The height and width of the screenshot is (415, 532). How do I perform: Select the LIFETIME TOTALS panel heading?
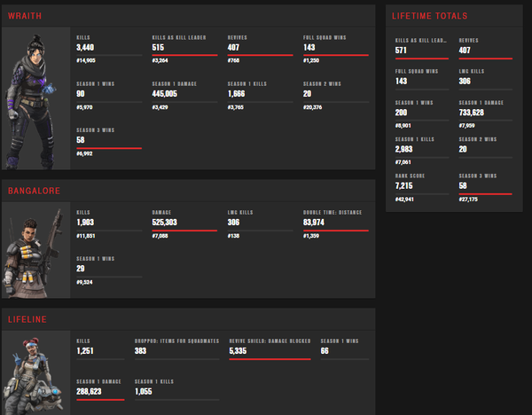(429, 16)
